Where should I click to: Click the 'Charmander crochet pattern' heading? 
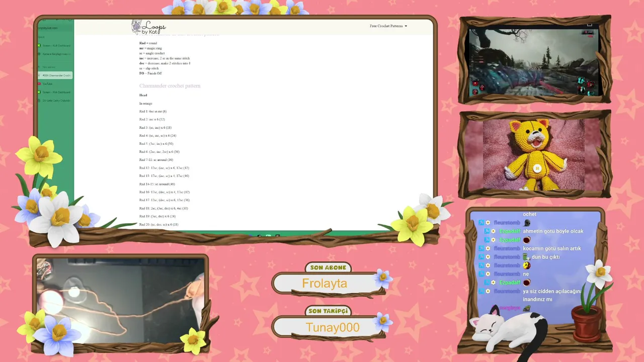[170, 86]
